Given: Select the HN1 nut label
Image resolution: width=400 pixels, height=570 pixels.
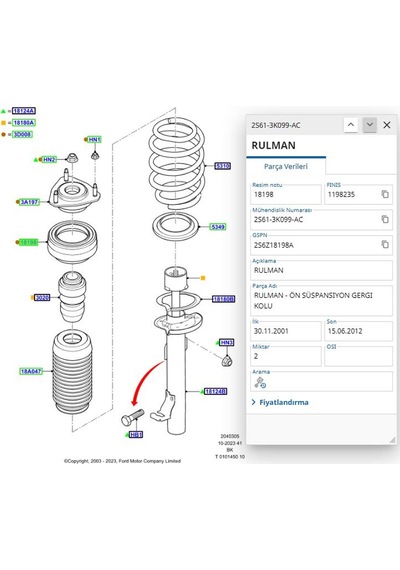Looking at the screenshot, I should coord(95,140).
